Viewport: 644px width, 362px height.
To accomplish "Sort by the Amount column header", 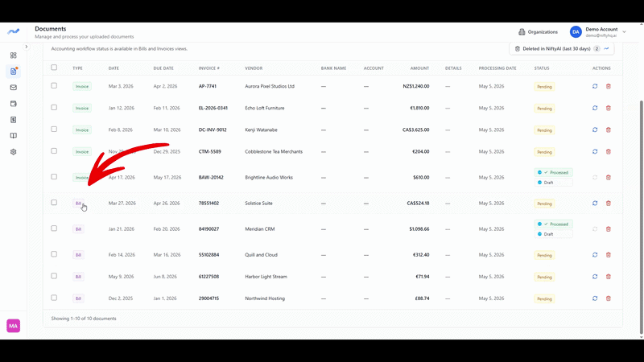I will [419, 68].
